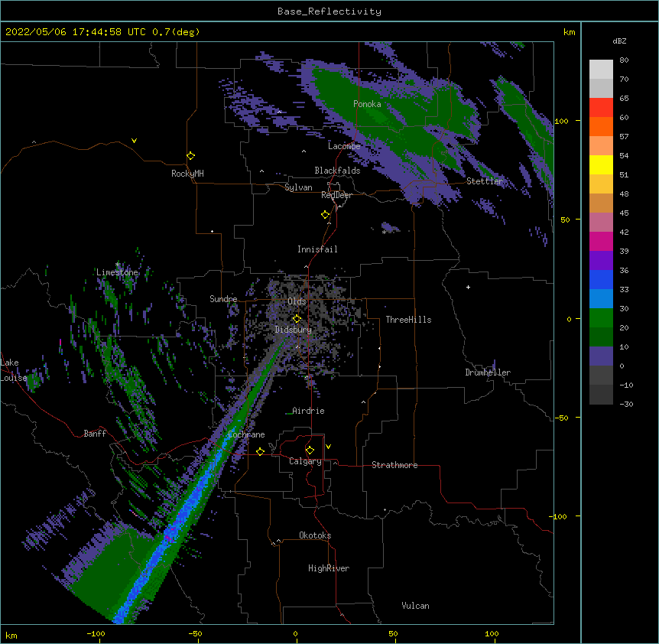Select the Sylvan label
This screenshot has height=644, width=659.
coord(298,187)
